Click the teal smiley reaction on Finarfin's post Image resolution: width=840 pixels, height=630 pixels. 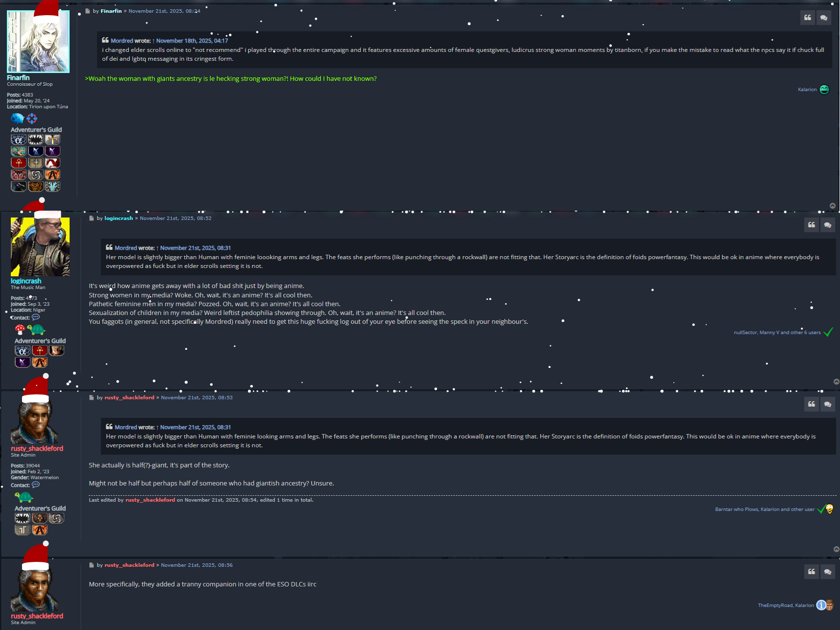(x=824, y=90)
